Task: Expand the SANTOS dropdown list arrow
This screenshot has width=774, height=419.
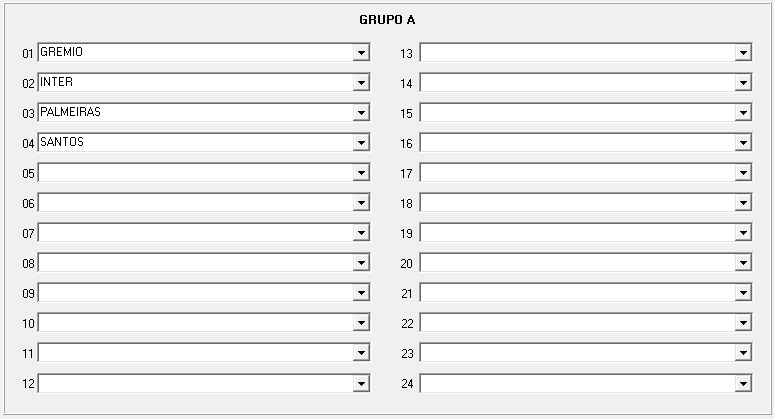Action: (361, 143)
